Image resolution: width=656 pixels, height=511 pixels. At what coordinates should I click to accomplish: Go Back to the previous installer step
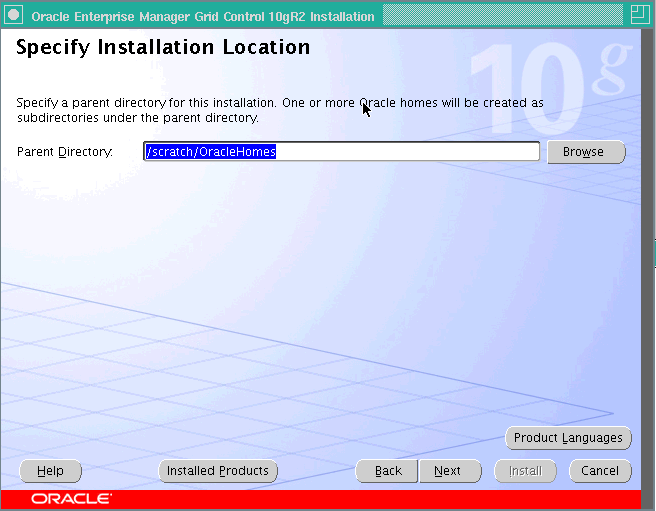coord(387,471)
